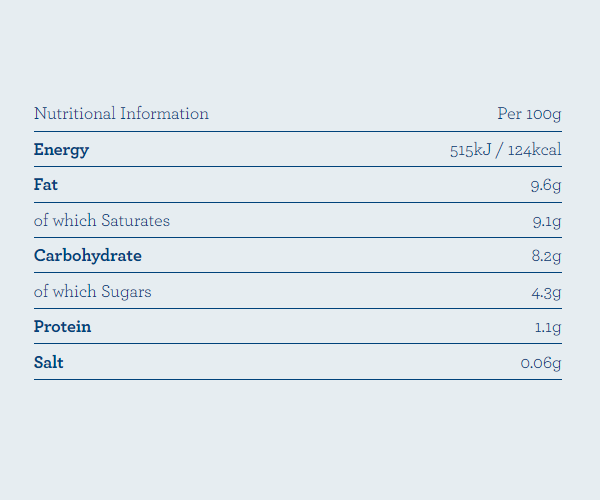Select the Energy row label
This screenshot has width=600, height=500.
[61, 150]
